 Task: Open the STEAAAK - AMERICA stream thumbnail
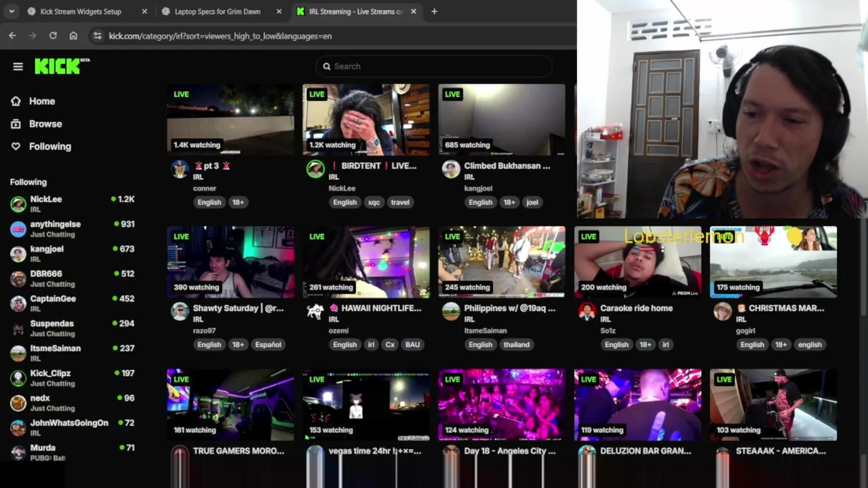pos(773,405)
